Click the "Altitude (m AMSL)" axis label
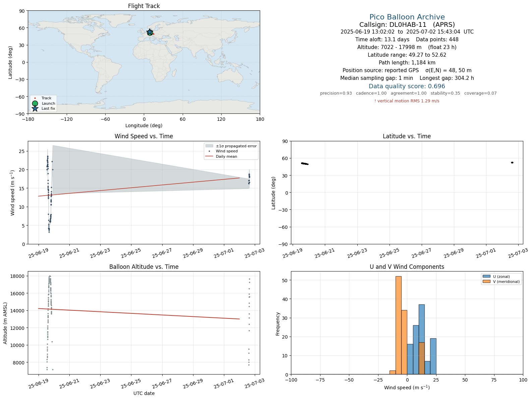Screen dimensions: 532x399 pyautogui.click(x=5, y=323)
